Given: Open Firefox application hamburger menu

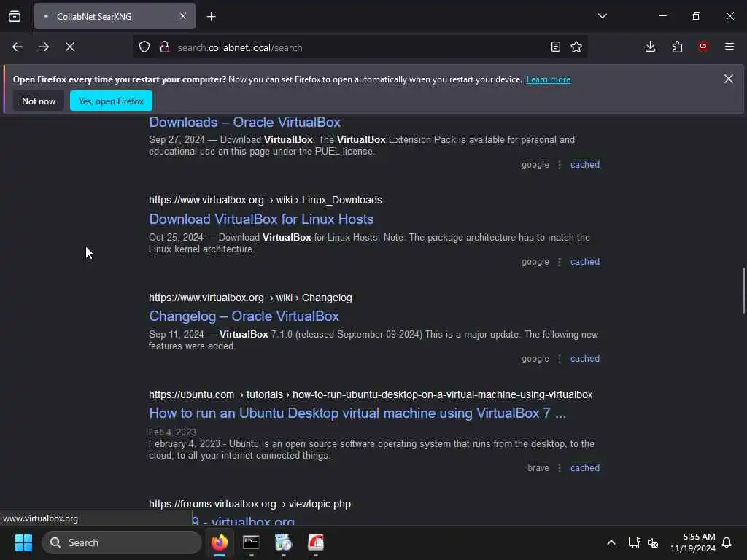Looking at the screenshot, I should [729, 47].
